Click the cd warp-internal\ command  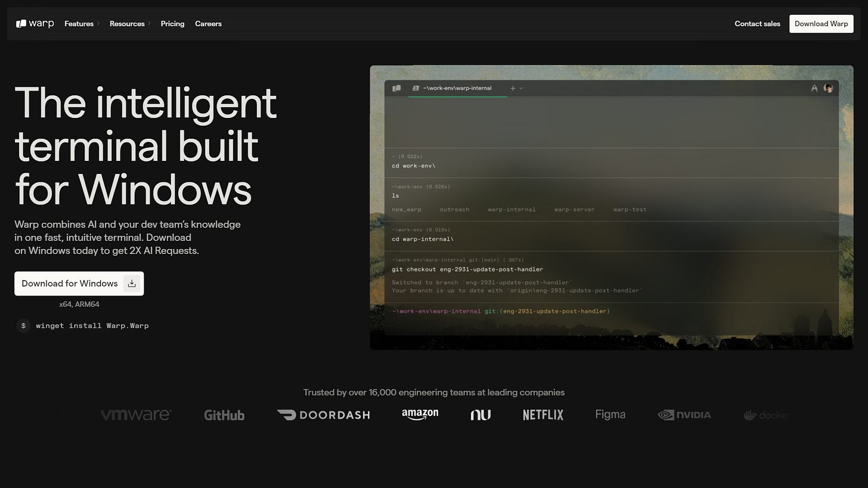tap(423, 239)
